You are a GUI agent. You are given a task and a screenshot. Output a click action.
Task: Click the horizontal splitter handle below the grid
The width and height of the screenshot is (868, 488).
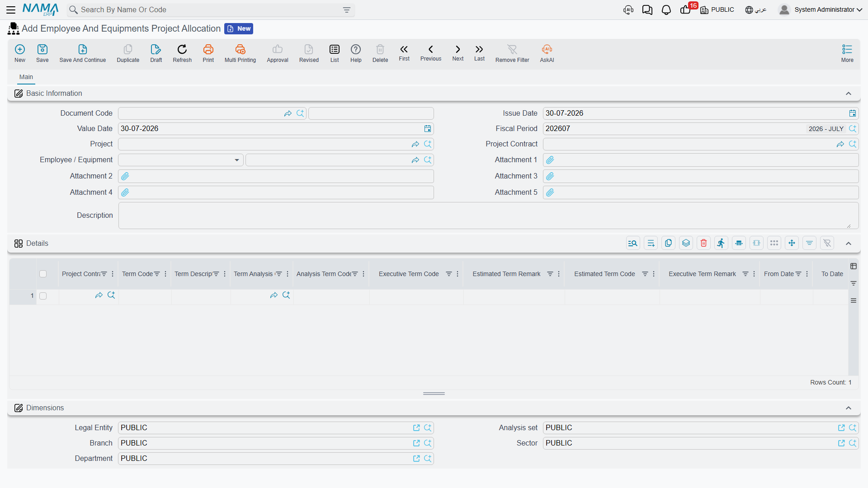coord(434,394)
